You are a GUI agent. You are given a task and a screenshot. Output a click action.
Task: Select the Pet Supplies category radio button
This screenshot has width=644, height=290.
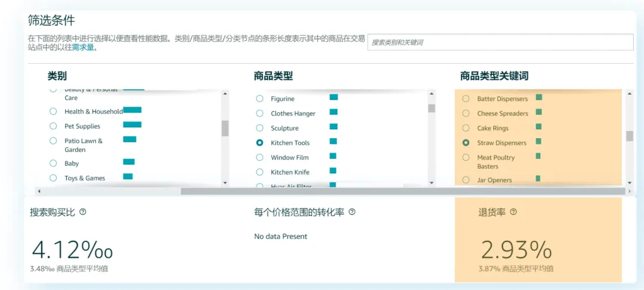pos(53,126)
